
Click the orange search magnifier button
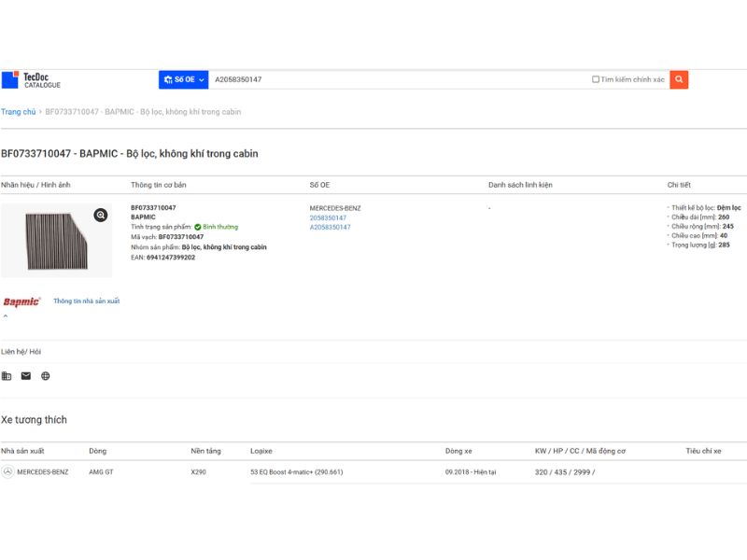coord(679,79)
